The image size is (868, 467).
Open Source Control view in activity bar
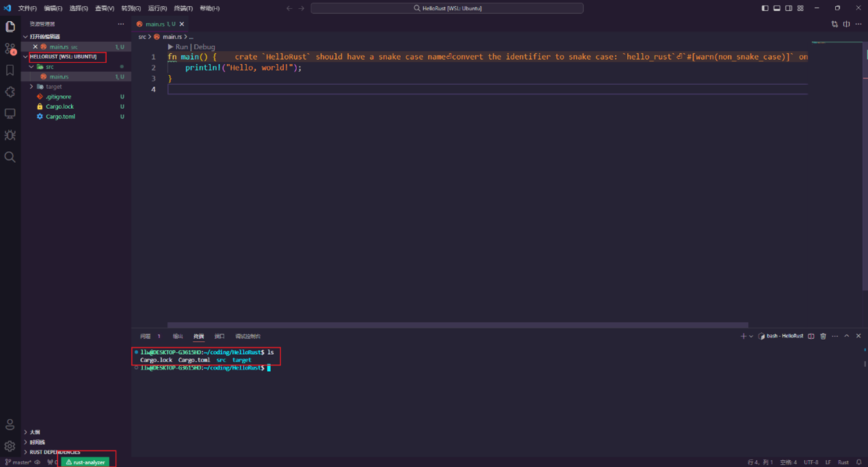coord(10,49)
